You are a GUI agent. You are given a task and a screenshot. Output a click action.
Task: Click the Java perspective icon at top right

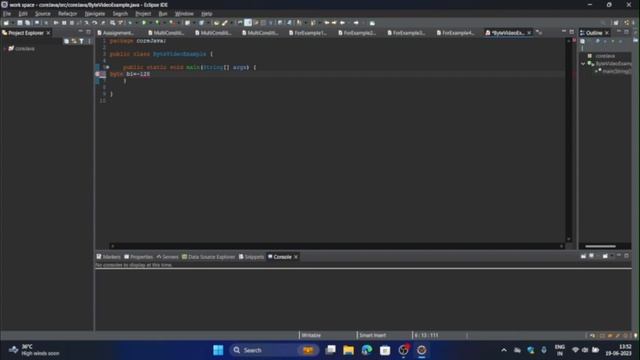[x=627, y=23]
